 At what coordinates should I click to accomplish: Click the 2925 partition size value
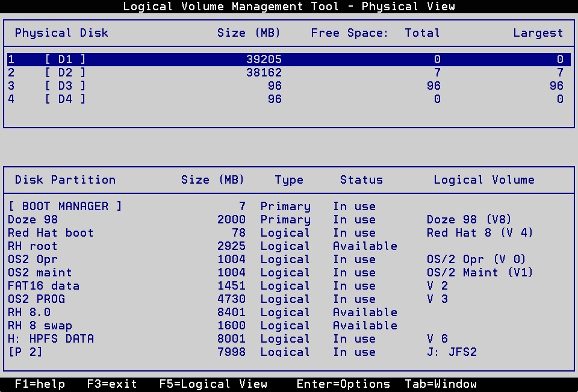231,246
